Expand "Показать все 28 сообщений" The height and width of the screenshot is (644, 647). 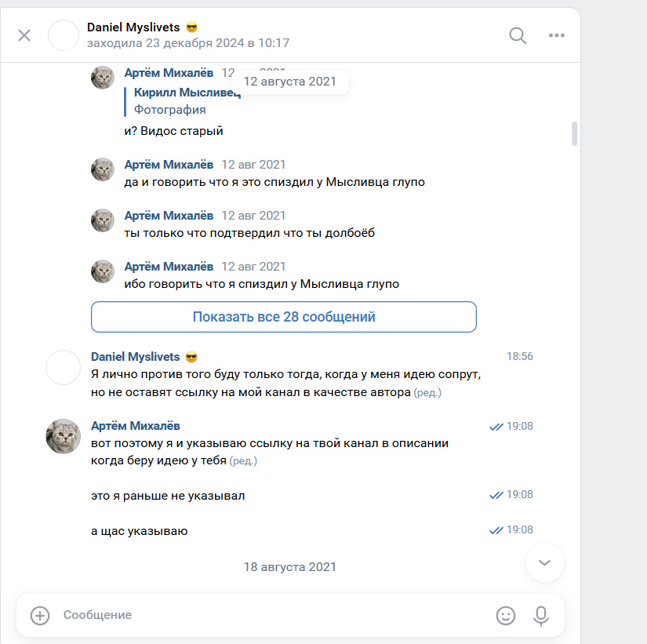point(284,317)
